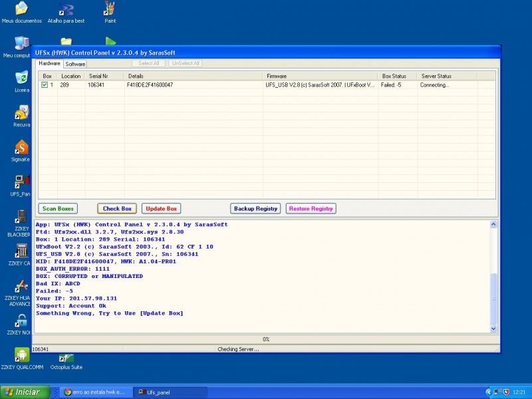Sort by Box column header
This screenshot has width=532, height=399.
[47, 76]
